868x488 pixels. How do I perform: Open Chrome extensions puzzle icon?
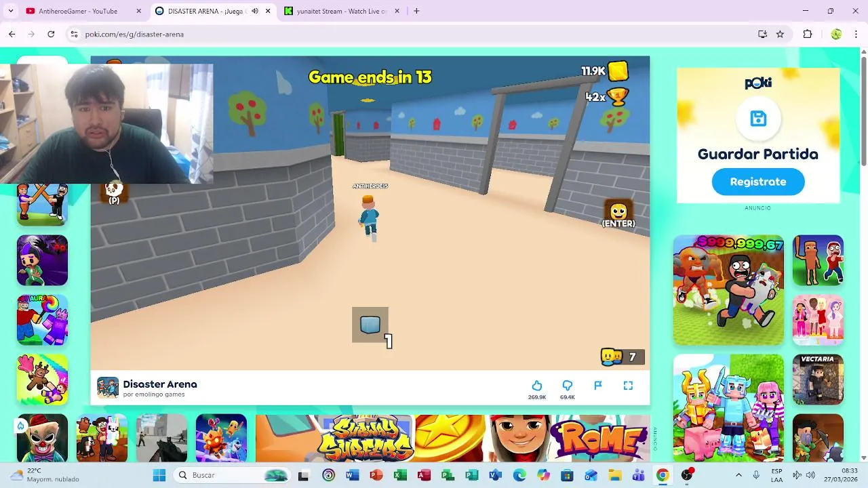pyautogui.click(x=807, y=34)
